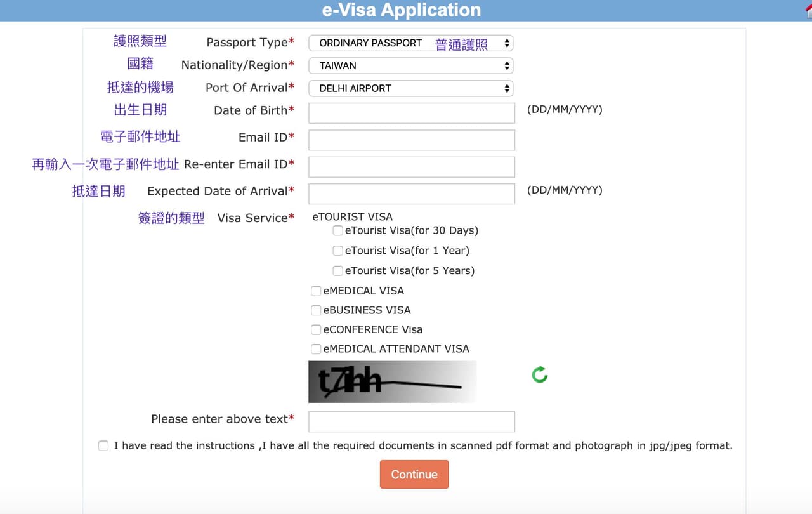Check eTourist Visa(for 1 Year)
This screenshot has height=514, width=812.
(338, 251)
